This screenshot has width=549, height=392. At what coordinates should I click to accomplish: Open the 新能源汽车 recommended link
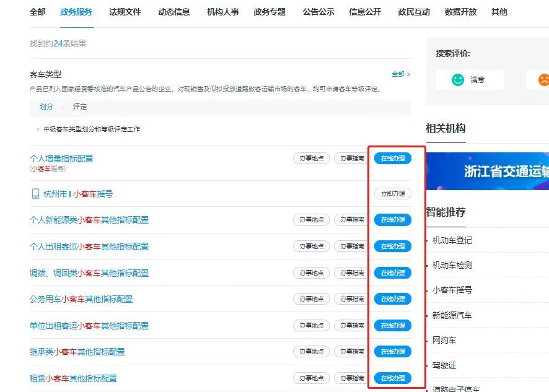click(452, 315)
